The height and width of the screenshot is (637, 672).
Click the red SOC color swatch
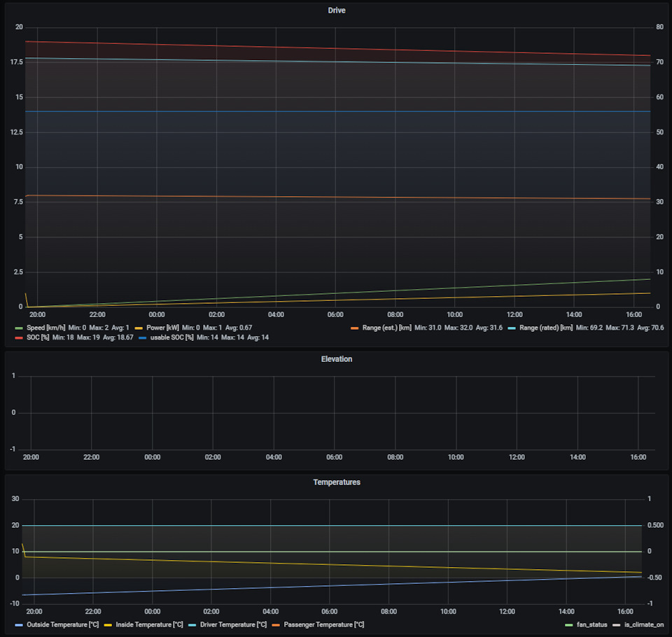pyautogui.click(x=19, y=338)
